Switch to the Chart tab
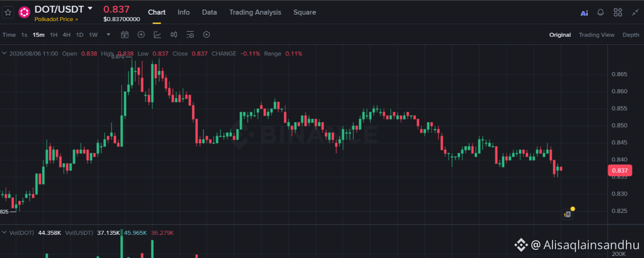The width and height of the screenshot is (644, 258). (x=157, y=12)
